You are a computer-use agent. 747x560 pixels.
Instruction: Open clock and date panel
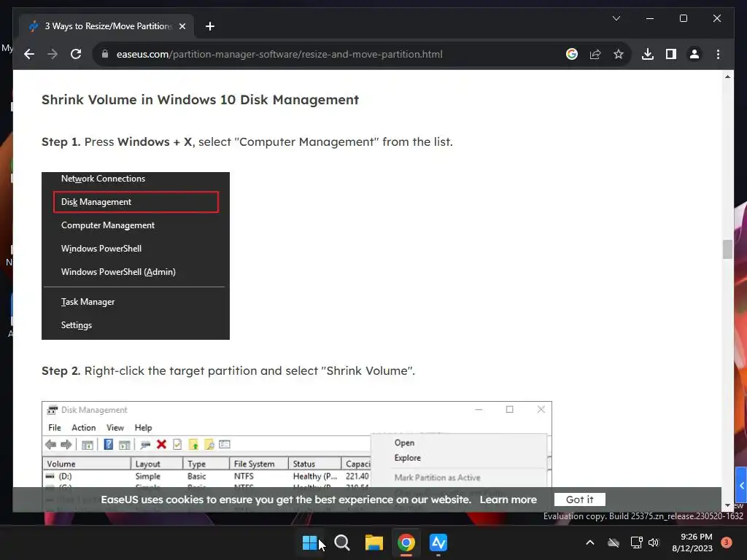tap(692, 542)
